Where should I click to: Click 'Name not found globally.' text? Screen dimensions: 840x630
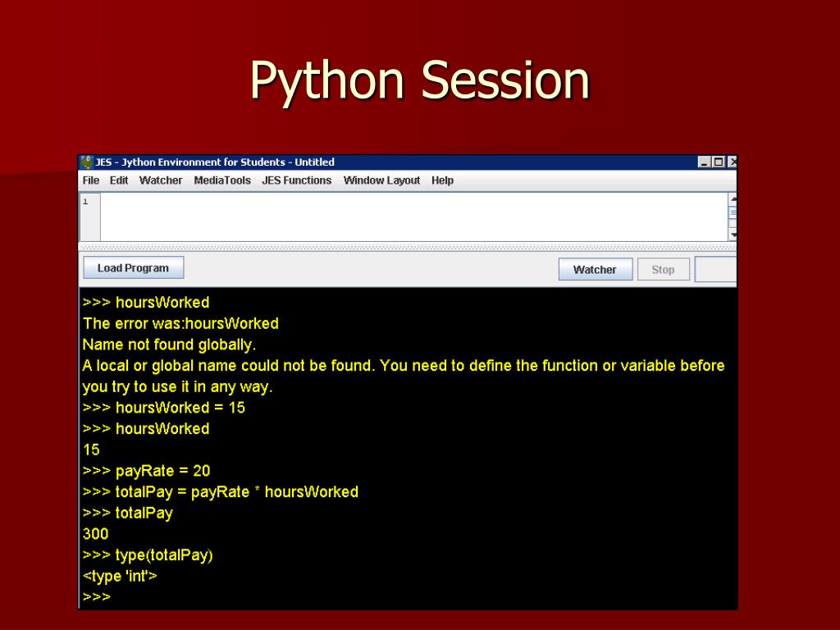(169, 345)
